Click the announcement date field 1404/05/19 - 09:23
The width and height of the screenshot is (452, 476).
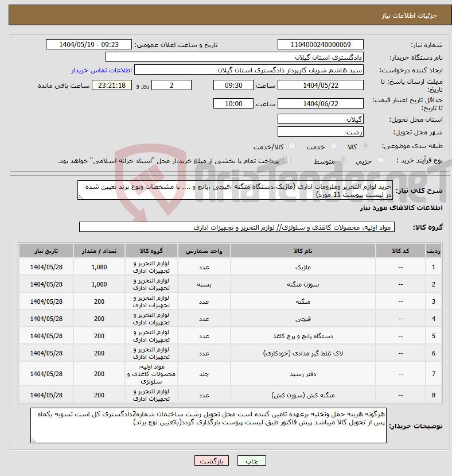pos(89,44)
